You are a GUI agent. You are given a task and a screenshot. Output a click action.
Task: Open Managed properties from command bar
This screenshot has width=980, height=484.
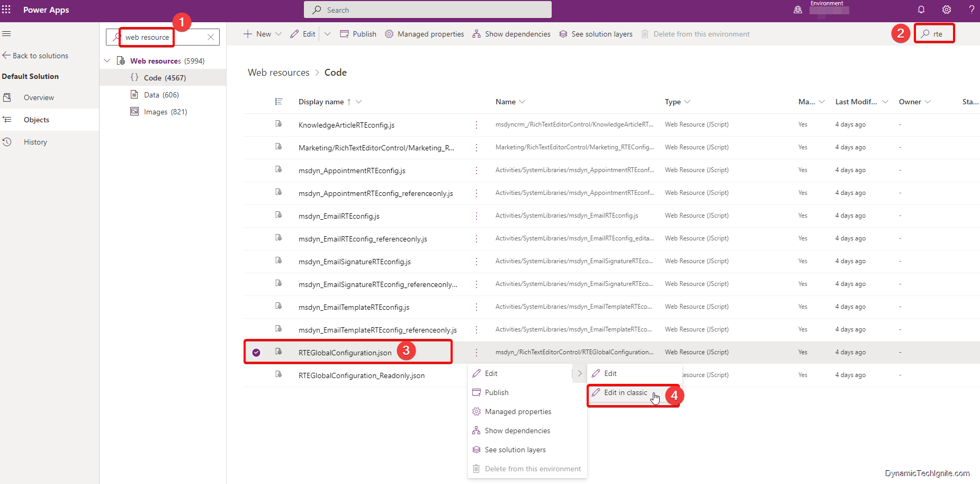click(x=425, y=34)
